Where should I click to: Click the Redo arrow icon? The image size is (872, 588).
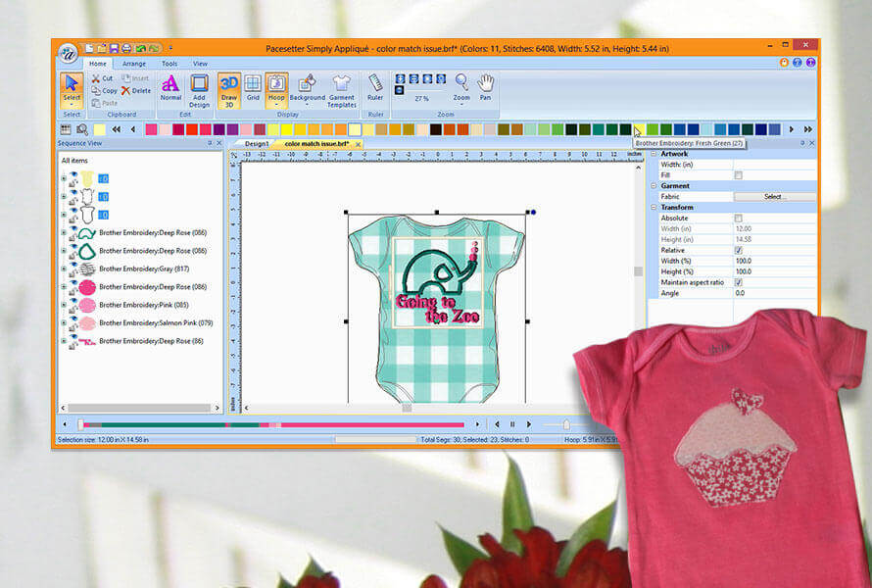[154, 48]
